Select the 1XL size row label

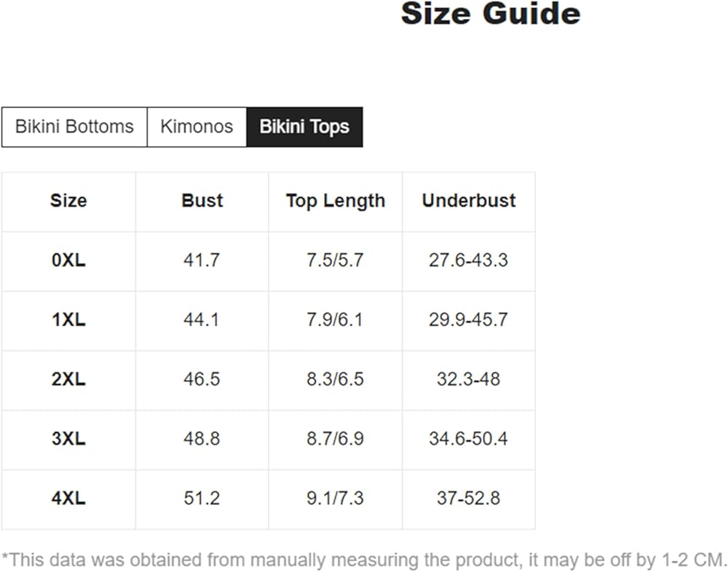pyautogui.click(x=68, y=320)
